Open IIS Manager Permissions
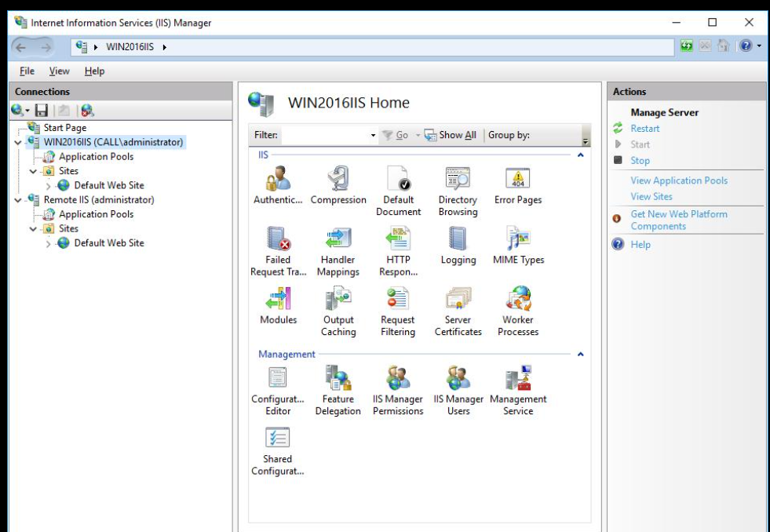This screenshot has width=770, height=532. [x=398, y=390]
